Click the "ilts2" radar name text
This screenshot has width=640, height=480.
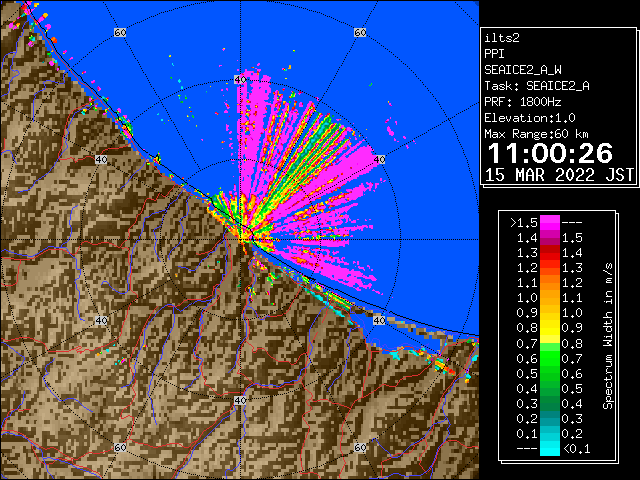click(502, 38)
